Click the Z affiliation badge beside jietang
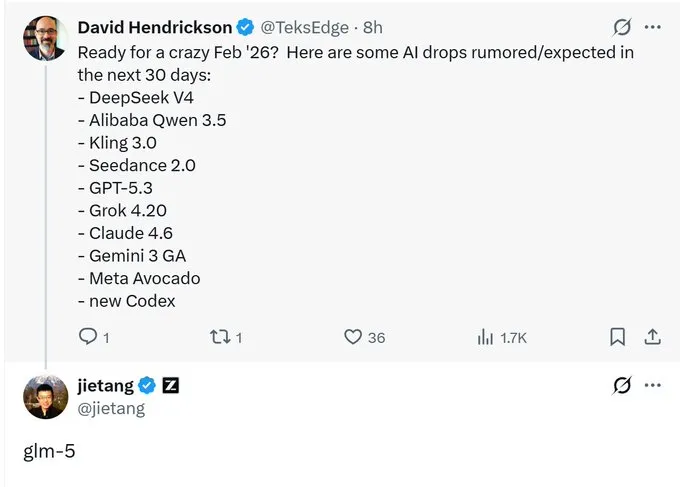The width and height of the screenshot is (680, 487). (x=171, y=386)
